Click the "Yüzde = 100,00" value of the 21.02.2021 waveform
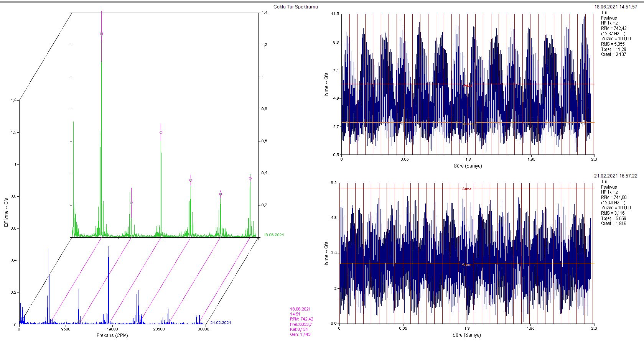Screen dimensions: 644x350 coord(616,208)
